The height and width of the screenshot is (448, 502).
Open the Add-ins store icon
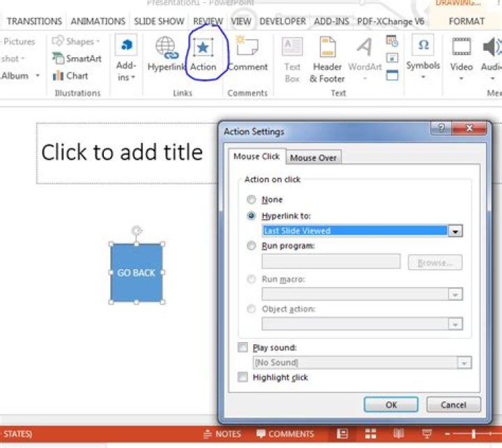(126, 45)
